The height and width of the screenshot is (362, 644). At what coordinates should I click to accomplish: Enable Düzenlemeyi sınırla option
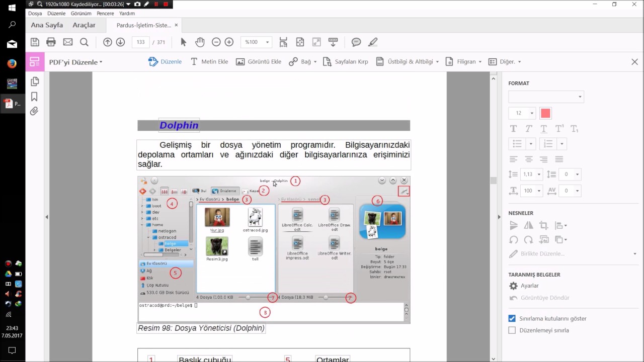pos(512,330)
